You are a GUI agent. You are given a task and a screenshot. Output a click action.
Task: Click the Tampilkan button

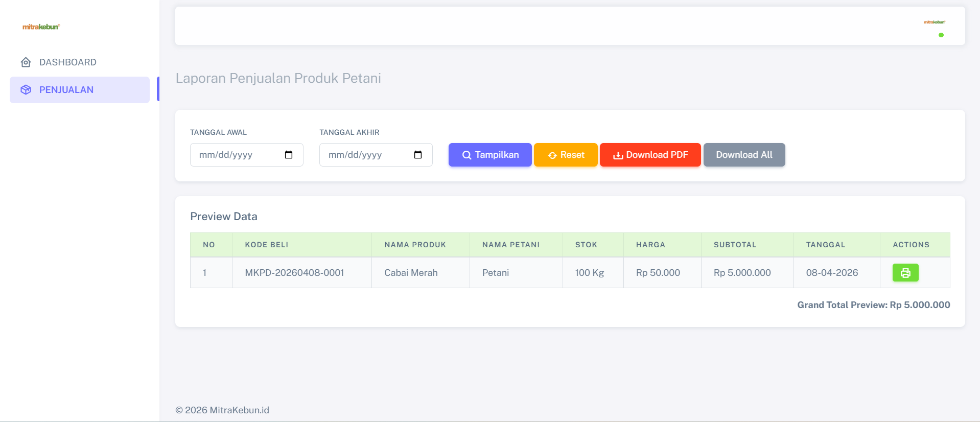490,155
